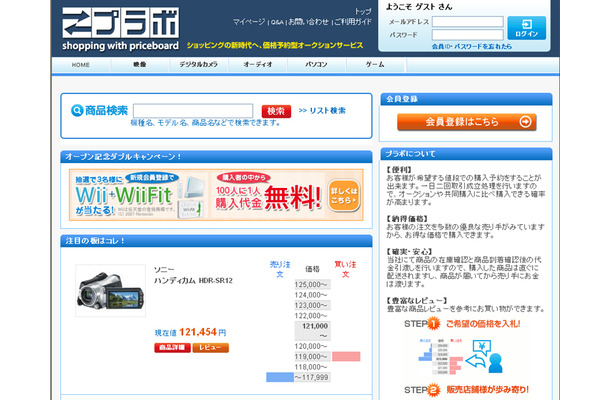
Task: Select the 123,000~ price row
Action: (x=312, y=305)
